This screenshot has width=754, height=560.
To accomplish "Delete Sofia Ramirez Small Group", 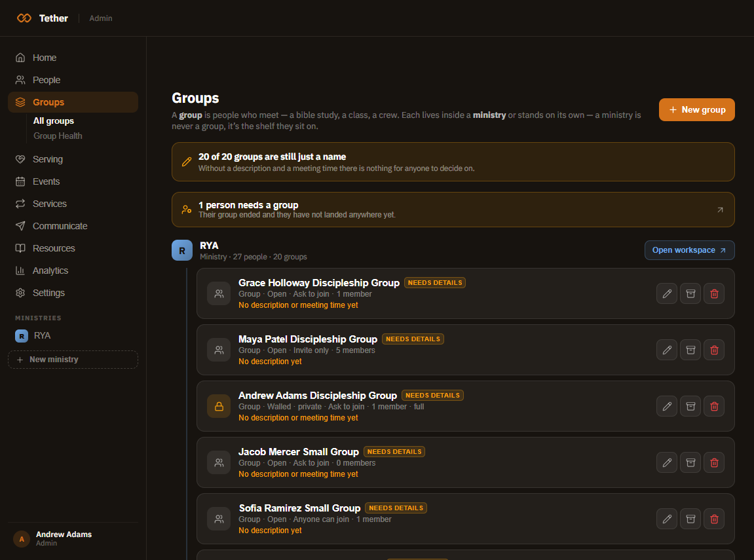I will pyautogui.click(x=714, y=519).
